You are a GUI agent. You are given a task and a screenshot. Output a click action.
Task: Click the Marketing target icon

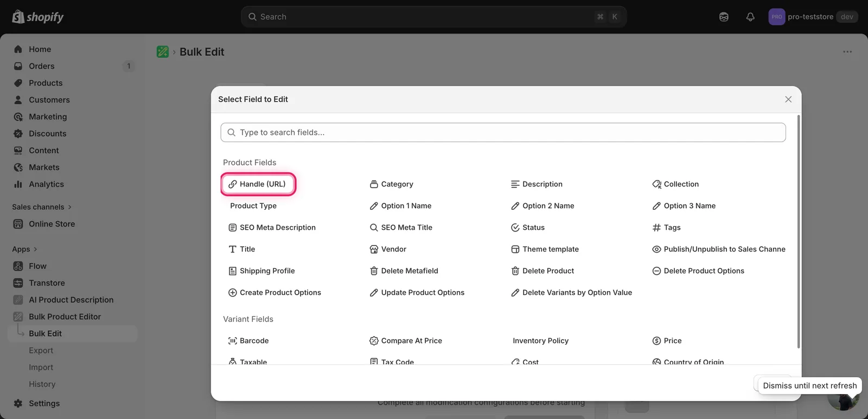(18, 117)
